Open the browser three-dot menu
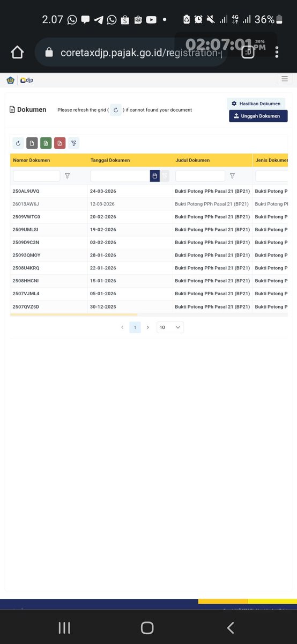Viewport: 297px width, 644px height. (277, 52)
